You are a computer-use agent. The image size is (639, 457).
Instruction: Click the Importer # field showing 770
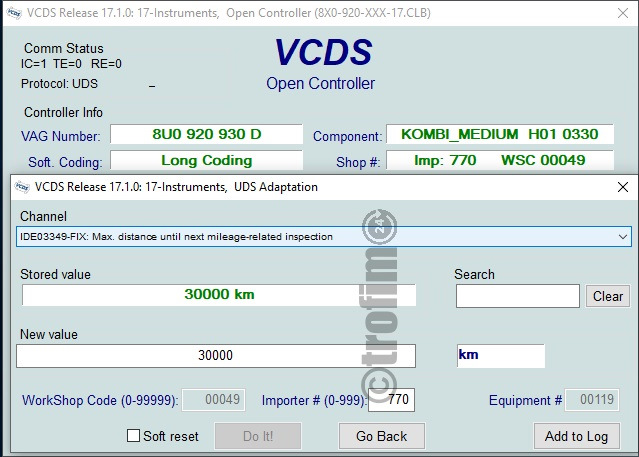(x=391, y=400)
